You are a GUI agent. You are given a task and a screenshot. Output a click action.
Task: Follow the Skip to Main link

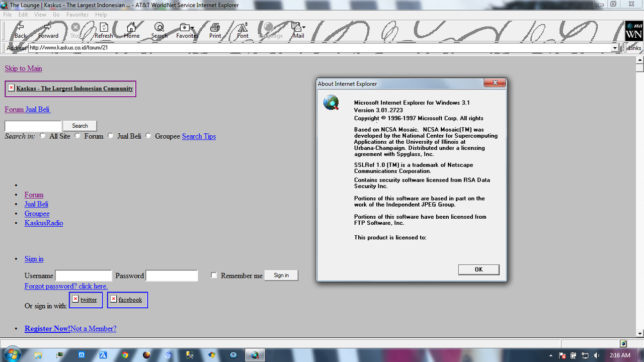[23, 68]
